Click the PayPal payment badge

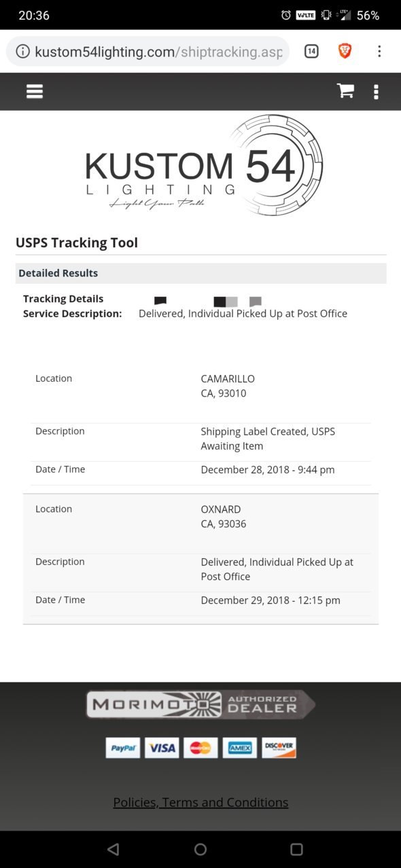[123, 748]
